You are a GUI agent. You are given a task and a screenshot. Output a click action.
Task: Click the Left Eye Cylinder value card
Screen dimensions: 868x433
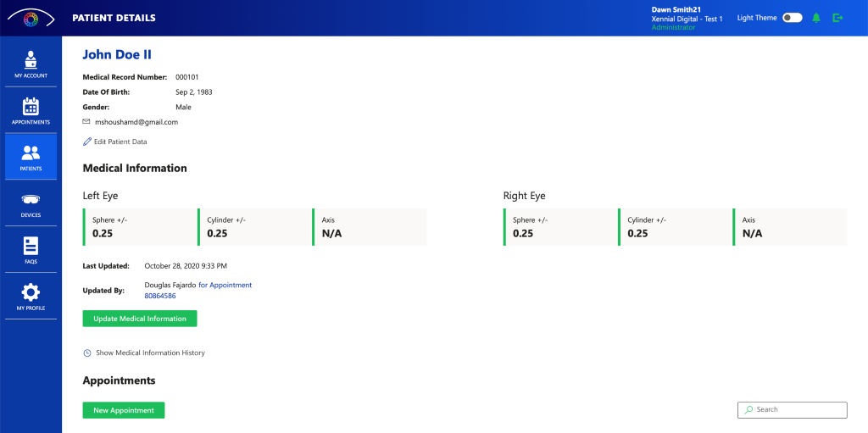(x=254, y=227)
